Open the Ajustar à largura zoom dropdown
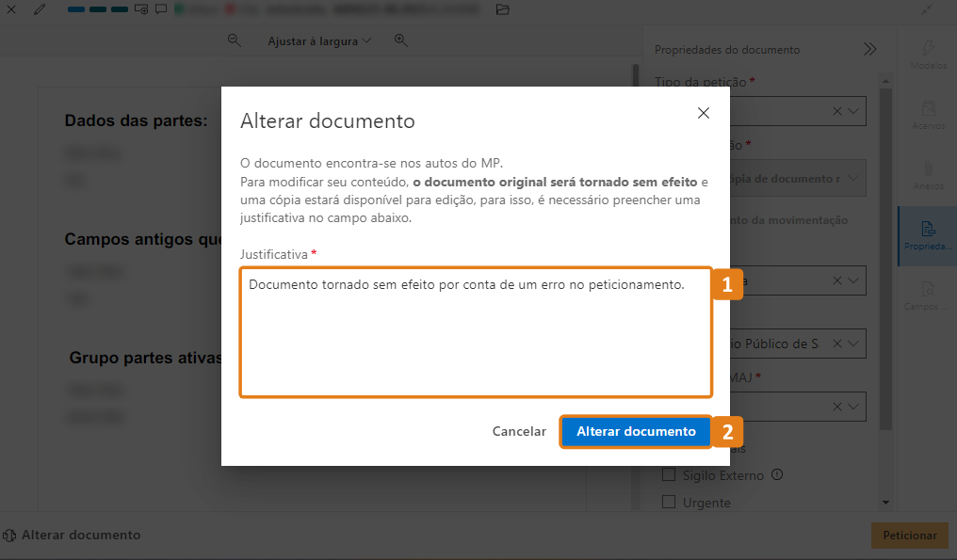This screenshot has height=560, width=957. [x=319, y=40]
